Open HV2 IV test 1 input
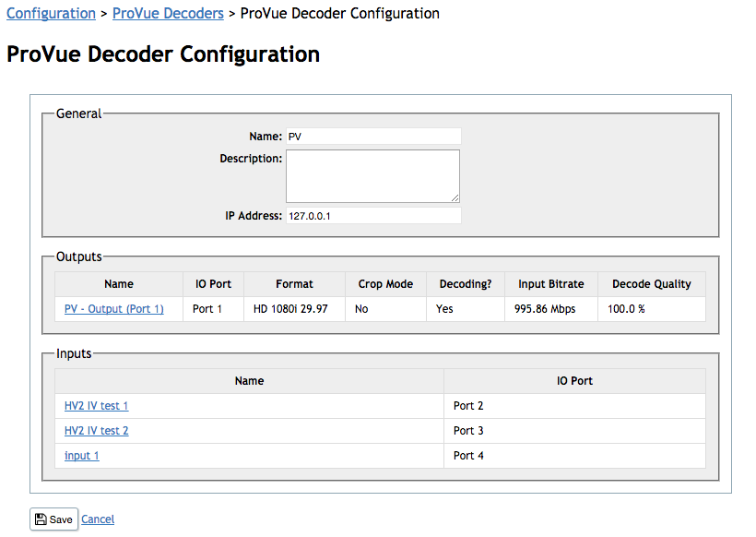Image resolution: width=756 pixels, height=537 pixels. click(x=96, y=405)
